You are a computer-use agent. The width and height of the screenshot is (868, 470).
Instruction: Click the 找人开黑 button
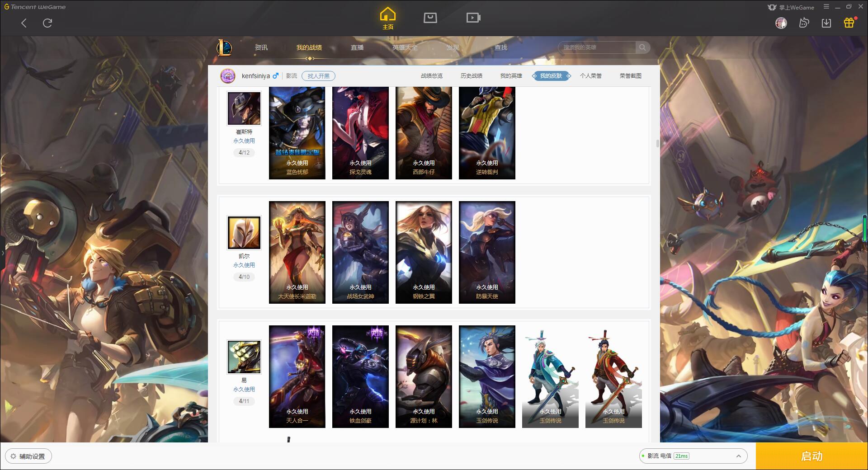click(x=319, y=76)
